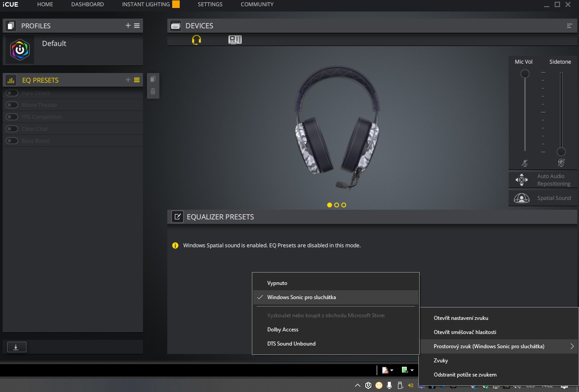
Task: Select second headset image page dot
Action: tap(336, 205)
